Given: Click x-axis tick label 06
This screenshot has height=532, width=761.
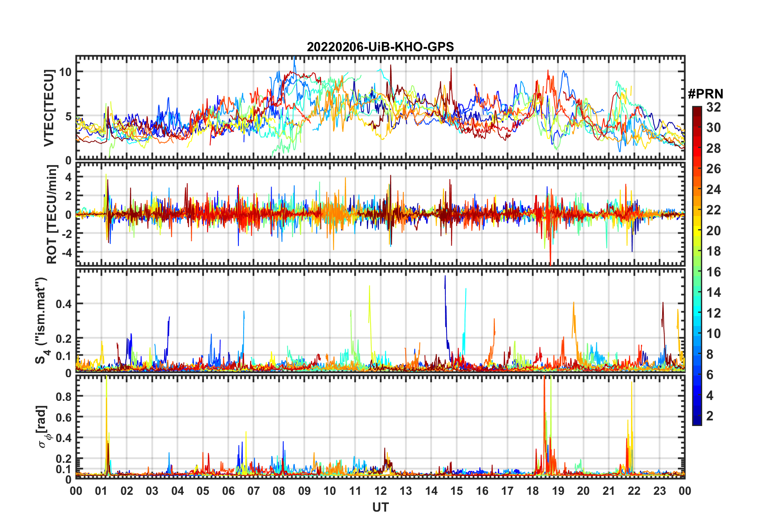Looking at the screenshot, I should [x=228, y=491].
